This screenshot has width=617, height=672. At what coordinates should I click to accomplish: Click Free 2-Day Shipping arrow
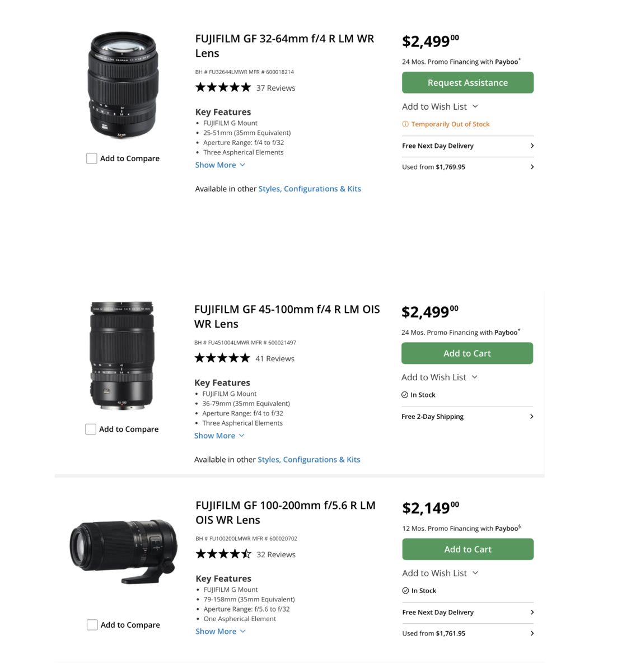coord(531,417)
